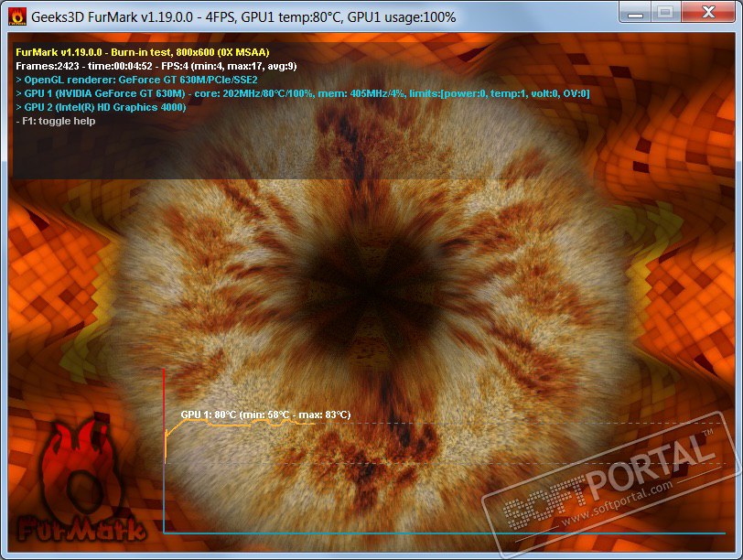The height and width of the screenshot is (560, 743).
Task: Click the FurMark icon in the title bar
Action: click(x=17, y=16)
